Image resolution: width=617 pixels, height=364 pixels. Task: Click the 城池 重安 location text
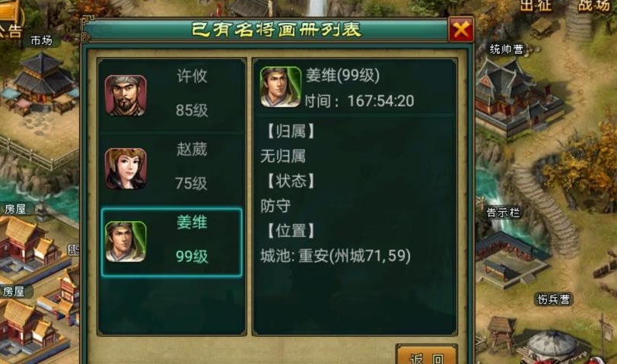[x=336, y=256]
